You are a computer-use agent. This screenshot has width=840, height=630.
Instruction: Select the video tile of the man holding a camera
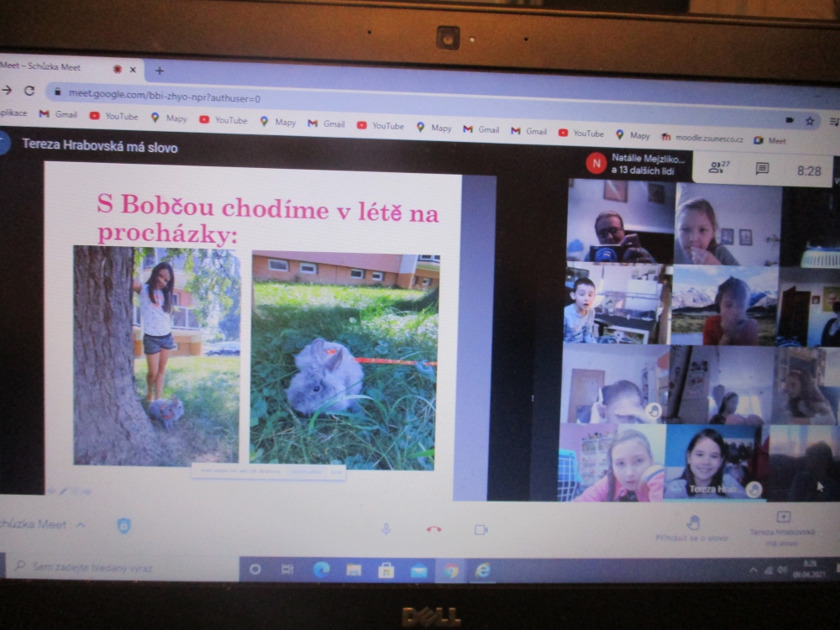pos(621,222)
